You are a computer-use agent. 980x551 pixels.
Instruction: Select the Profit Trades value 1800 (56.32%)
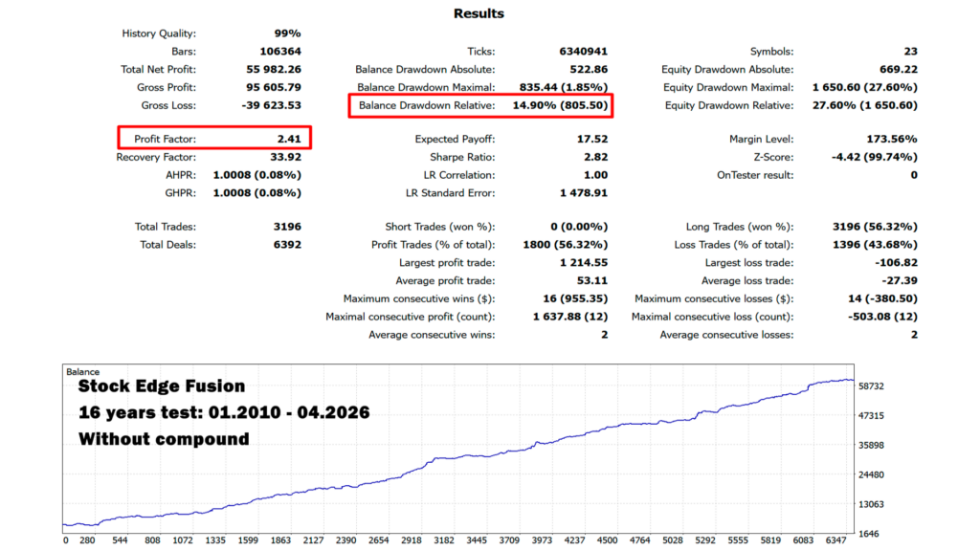(565, 245)
